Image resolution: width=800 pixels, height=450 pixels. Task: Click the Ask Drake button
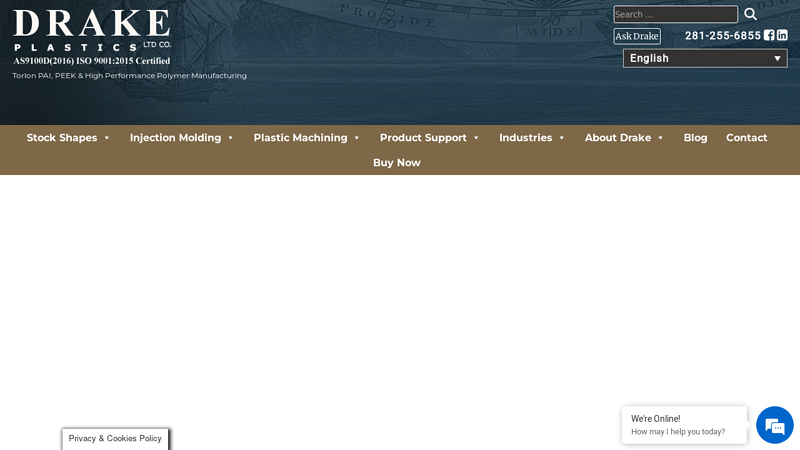tap(637, 36)
